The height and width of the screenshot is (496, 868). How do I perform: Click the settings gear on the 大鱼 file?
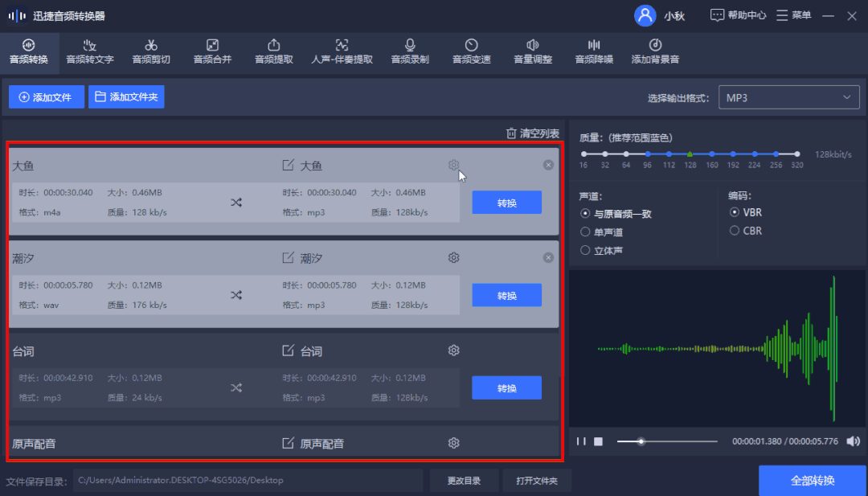pos(453,164)
